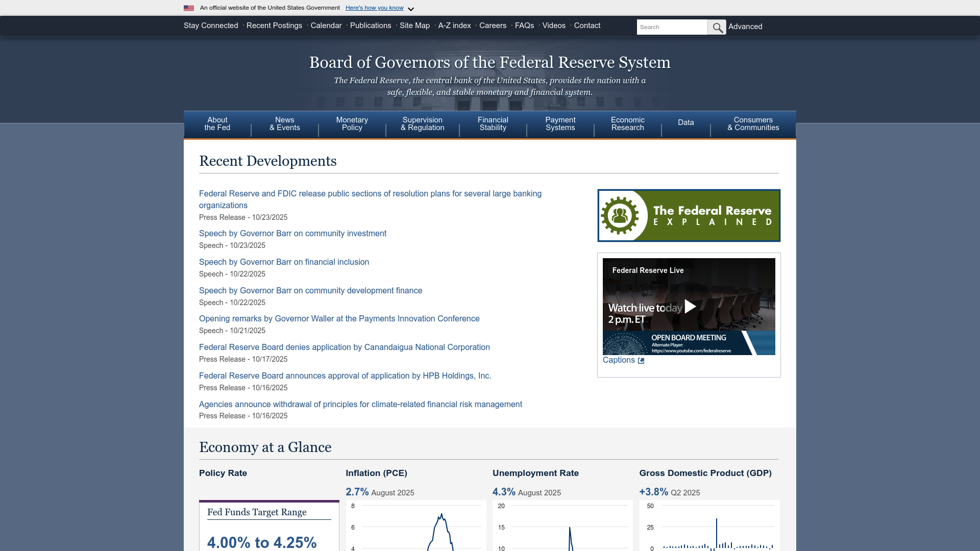Open Waller Payments Innovation Conference remarks
Viewport: 980px width, 551px height.
pos(339,319)
